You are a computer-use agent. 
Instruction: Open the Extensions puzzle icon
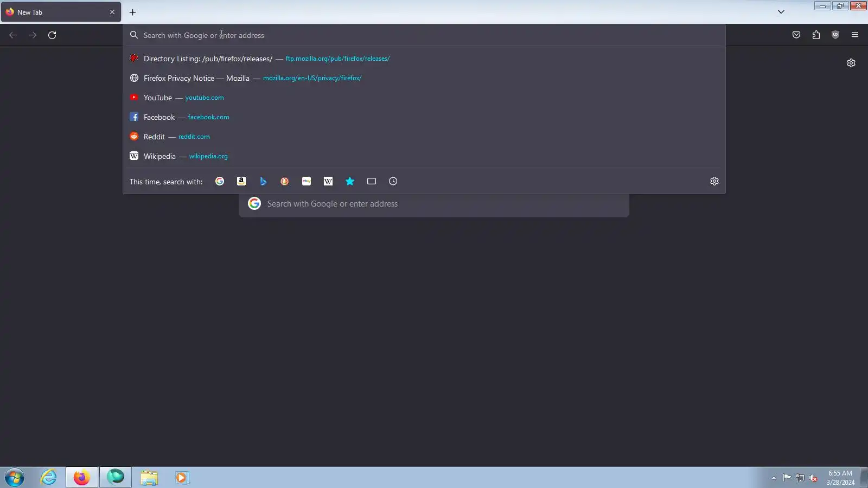pos(816,35)
